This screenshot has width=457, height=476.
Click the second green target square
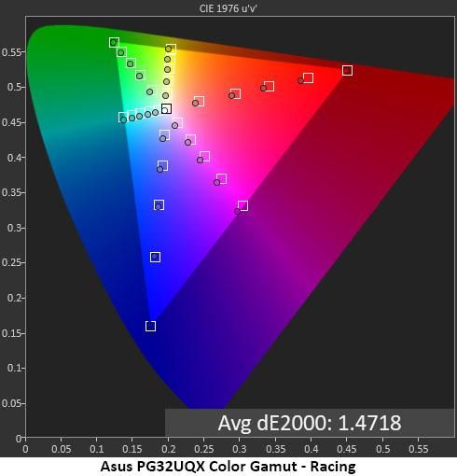click(x=121, y=52)
